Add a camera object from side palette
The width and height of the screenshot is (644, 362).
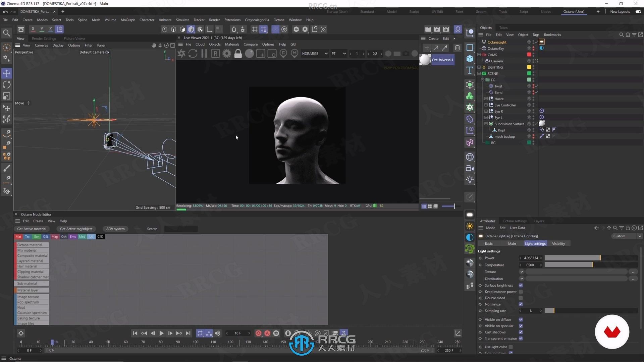470,168
